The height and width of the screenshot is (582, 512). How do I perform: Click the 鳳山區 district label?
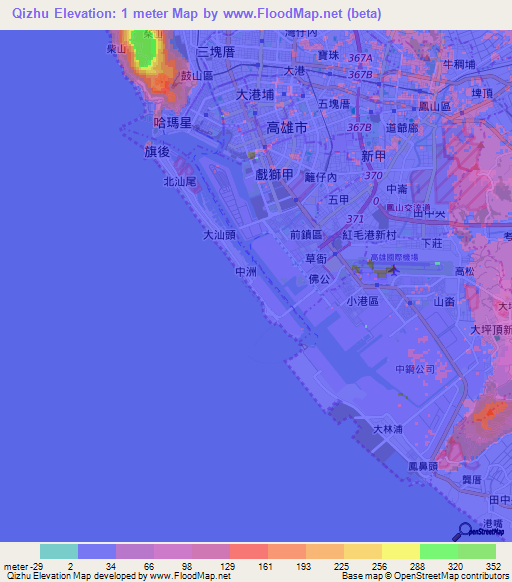click(435, 107)
